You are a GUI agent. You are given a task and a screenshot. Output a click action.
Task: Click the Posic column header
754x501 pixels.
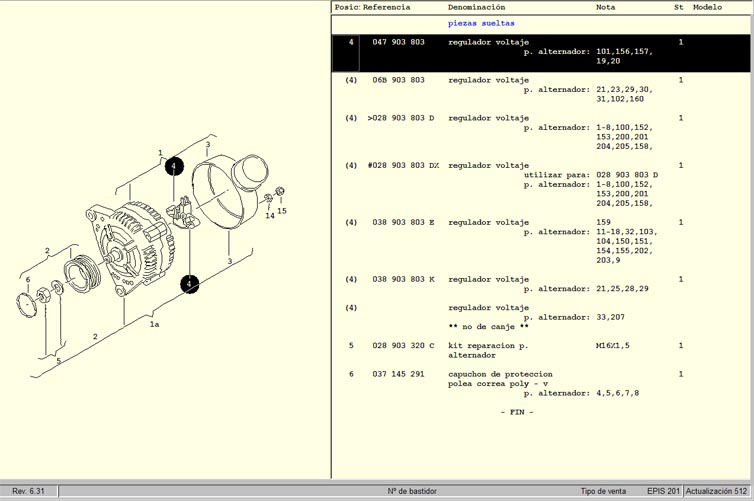pyautogui.click(x=347, y=7)
